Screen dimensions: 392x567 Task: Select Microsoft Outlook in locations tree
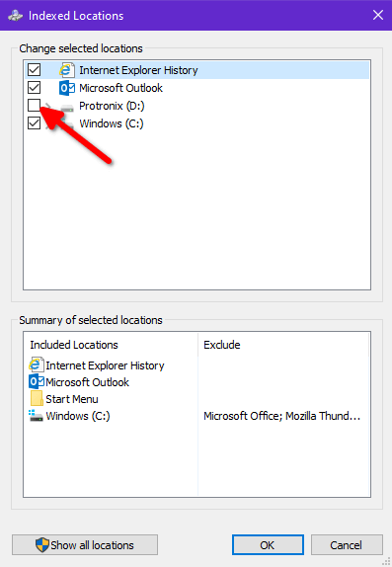click(x=120, y=88)
